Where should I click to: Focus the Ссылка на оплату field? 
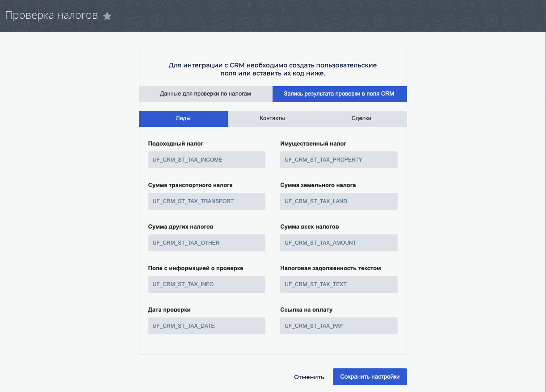click(x=339, y=326)
